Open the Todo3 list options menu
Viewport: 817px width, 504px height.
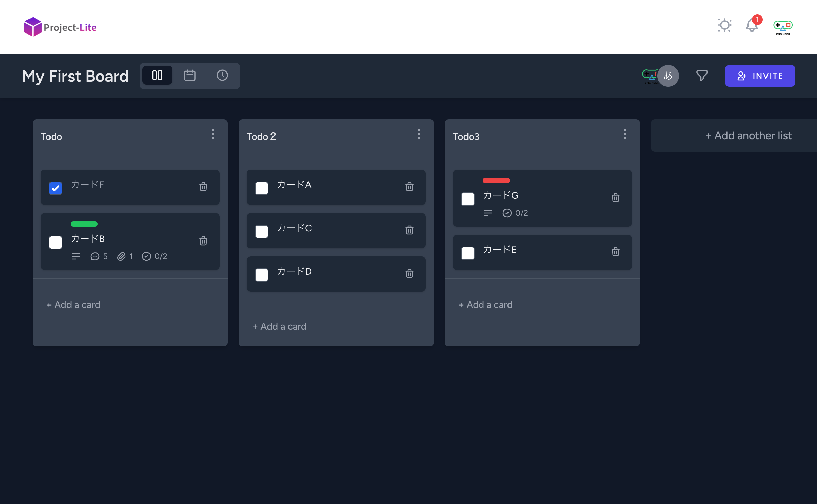click(625, 134)
